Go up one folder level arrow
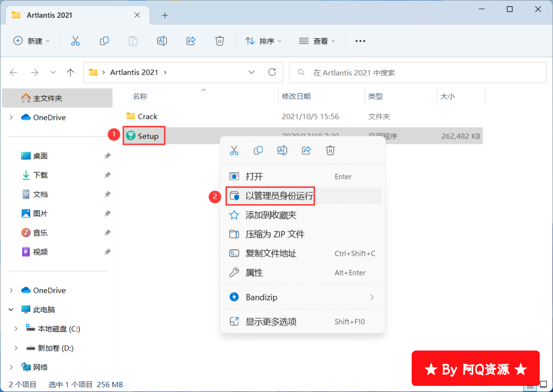Image resolution: width=553 pixels, height=392 pixels. [x=71, y=73]
